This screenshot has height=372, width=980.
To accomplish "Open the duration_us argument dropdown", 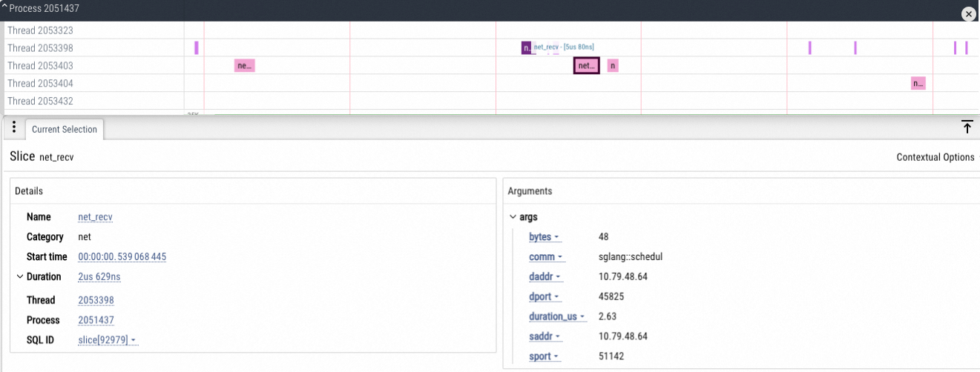I will coord(557,316).
